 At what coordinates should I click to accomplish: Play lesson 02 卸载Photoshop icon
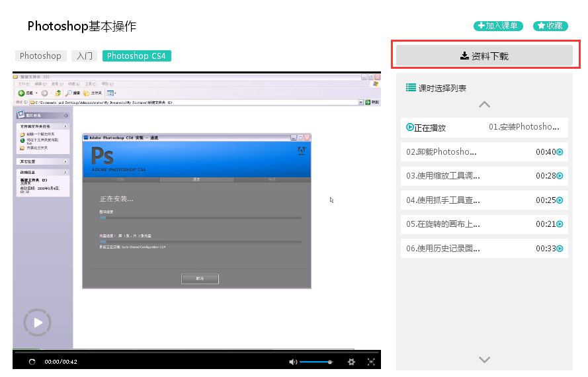click(x=560, y=152)
